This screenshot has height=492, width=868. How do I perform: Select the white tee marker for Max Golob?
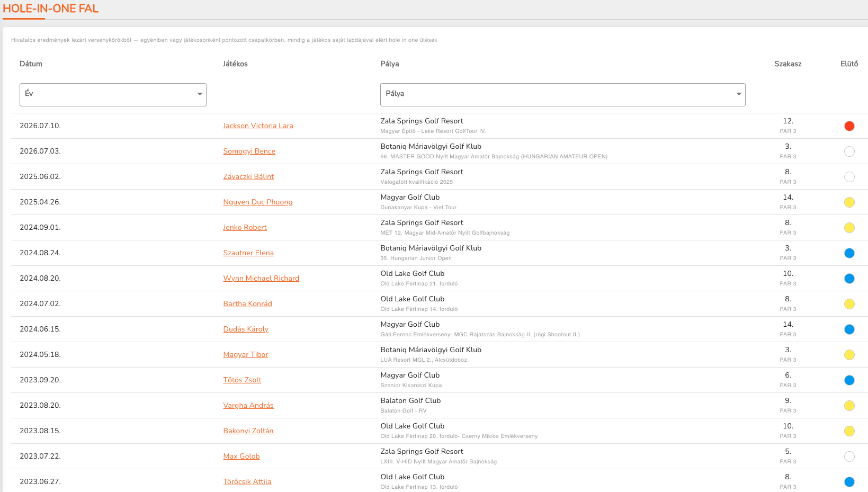849,457
